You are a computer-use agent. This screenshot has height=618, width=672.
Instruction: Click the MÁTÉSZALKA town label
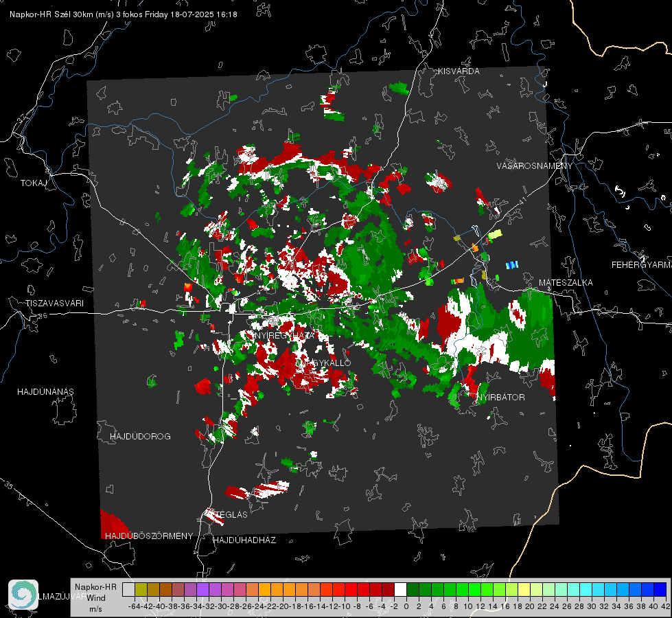coord(566,283)
